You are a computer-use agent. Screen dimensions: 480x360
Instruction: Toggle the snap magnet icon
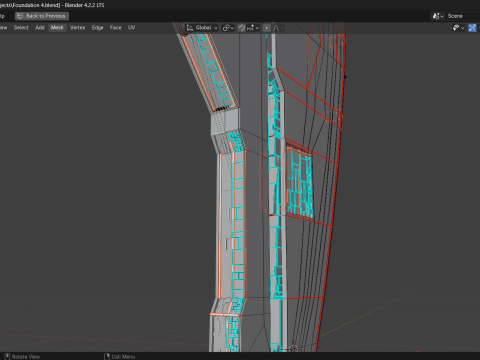(x=242, y=28)
